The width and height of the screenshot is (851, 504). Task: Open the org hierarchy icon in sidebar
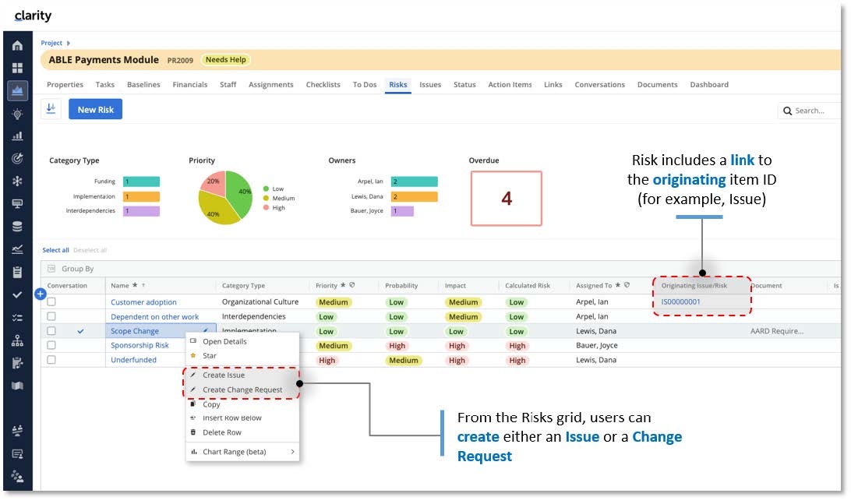[x=17, y=340]
